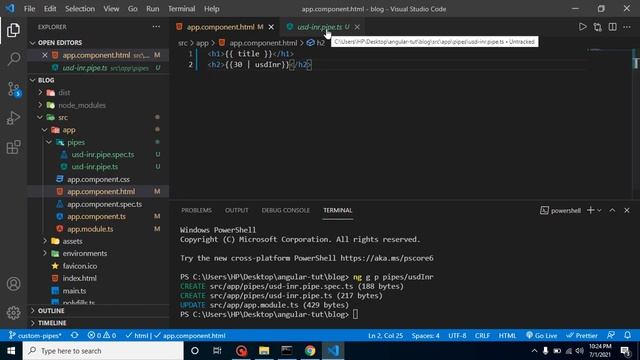Close the usd-inr.pipe.ts editor tab
Viewport: 640px width, 360px height.
357,27
